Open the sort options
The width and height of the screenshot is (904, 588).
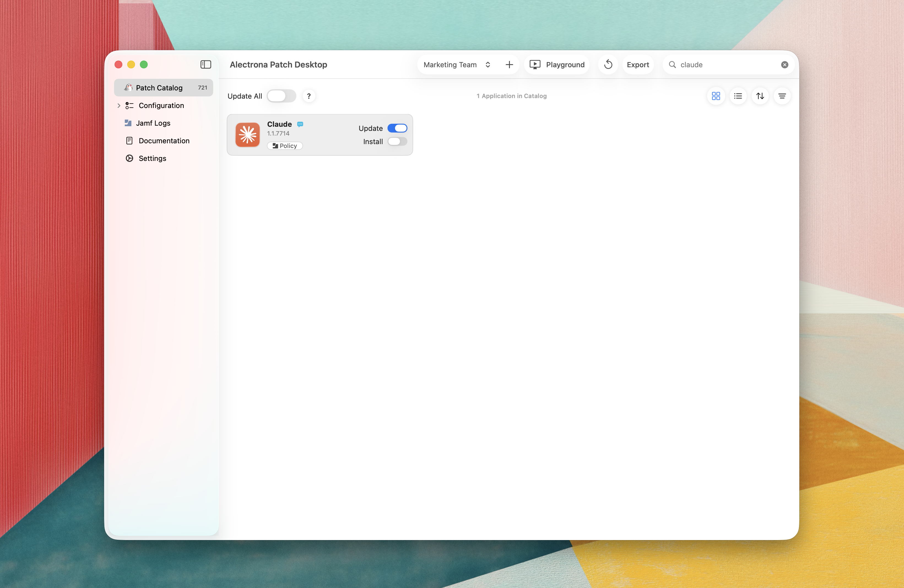760,96
